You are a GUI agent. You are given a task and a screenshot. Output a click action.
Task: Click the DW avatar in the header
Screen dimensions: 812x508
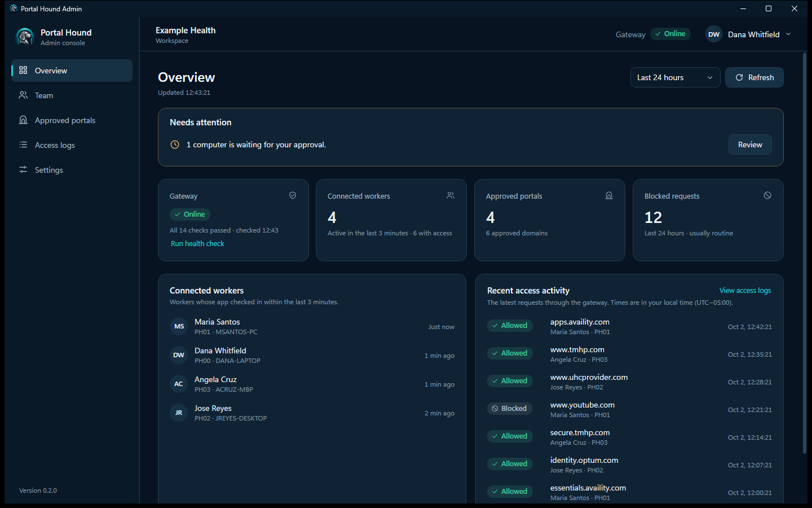coord(714,34)
